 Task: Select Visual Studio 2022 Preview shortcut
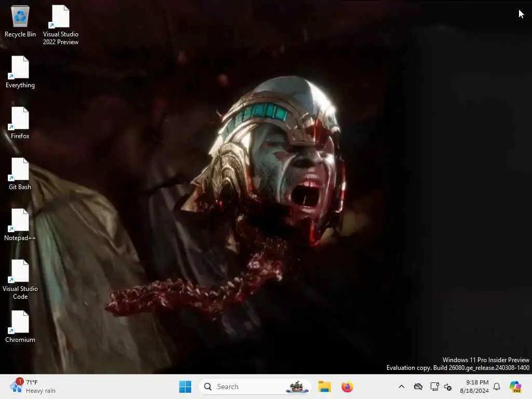61,25
